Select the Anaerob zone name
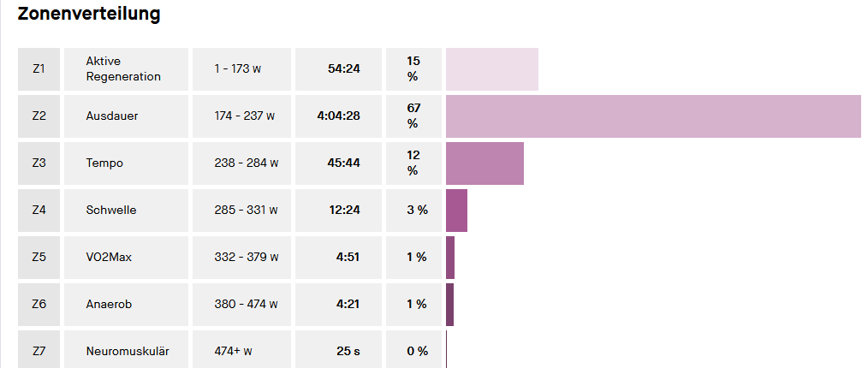868x368 pixels. pos(109,305)
